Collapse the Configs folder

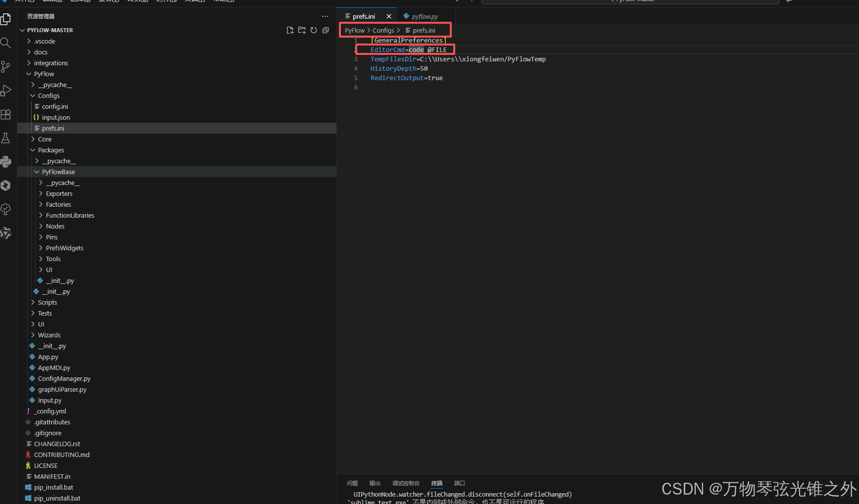(48, 95)
